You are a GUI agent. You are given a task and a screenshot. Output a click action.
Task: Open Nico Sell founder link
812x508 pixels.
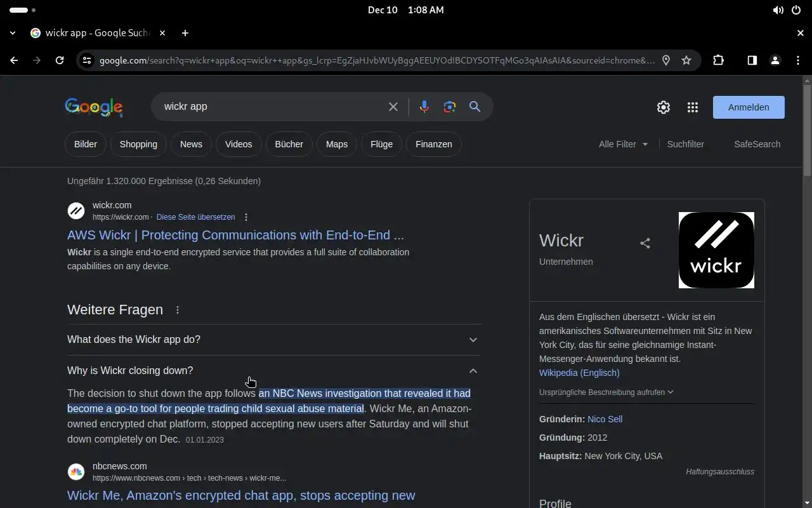pos(605,419)
